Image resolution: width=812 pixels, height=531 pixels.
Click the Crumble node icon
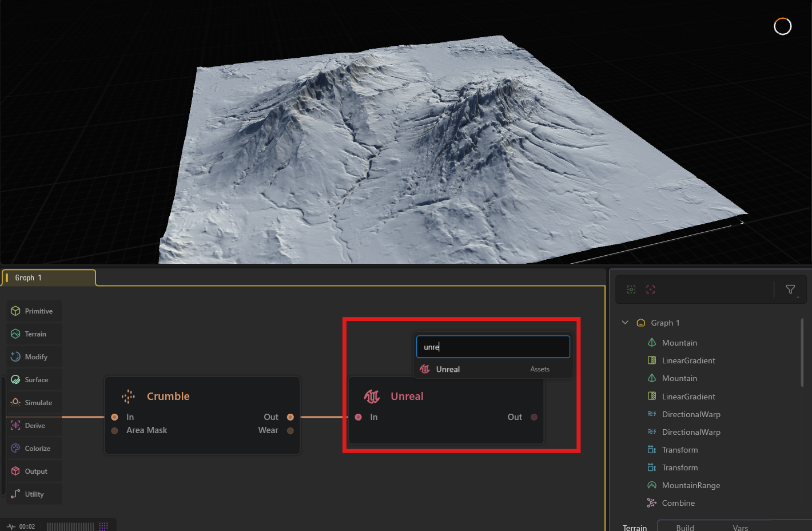(129, 397)
